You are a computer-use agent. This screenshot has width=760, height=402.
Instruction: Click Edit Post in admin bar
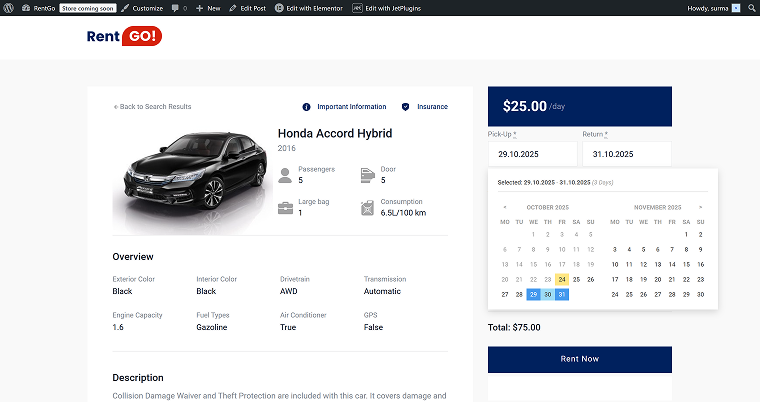247,8
